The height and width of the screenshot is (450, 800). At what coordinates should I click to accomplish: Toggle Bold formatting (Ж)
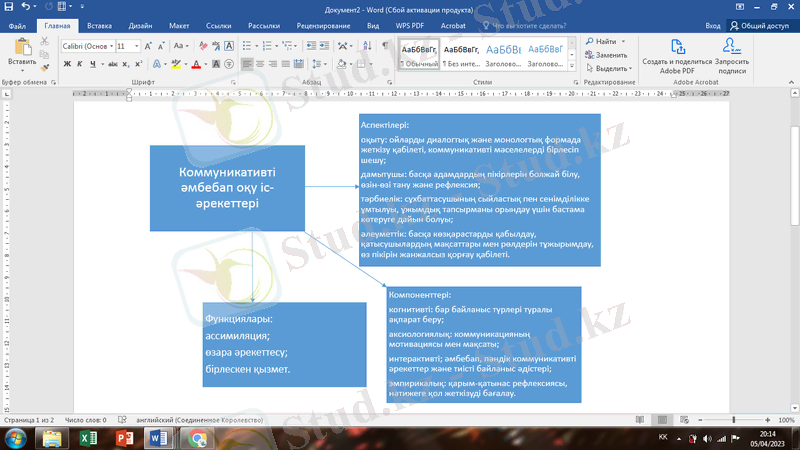pyautogui.click(x=67, y=65)
